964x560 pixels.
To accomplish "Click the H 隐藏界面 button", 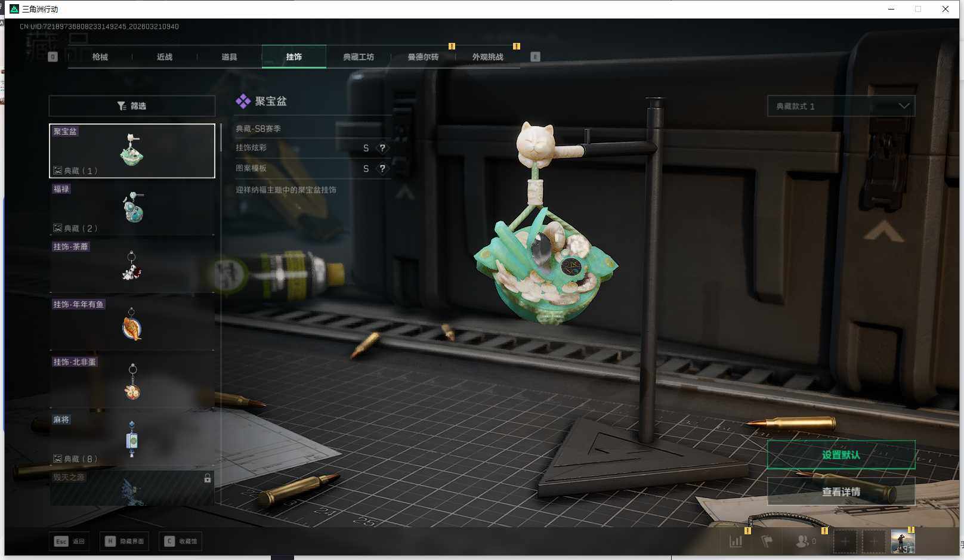I will tap(124, 541).
